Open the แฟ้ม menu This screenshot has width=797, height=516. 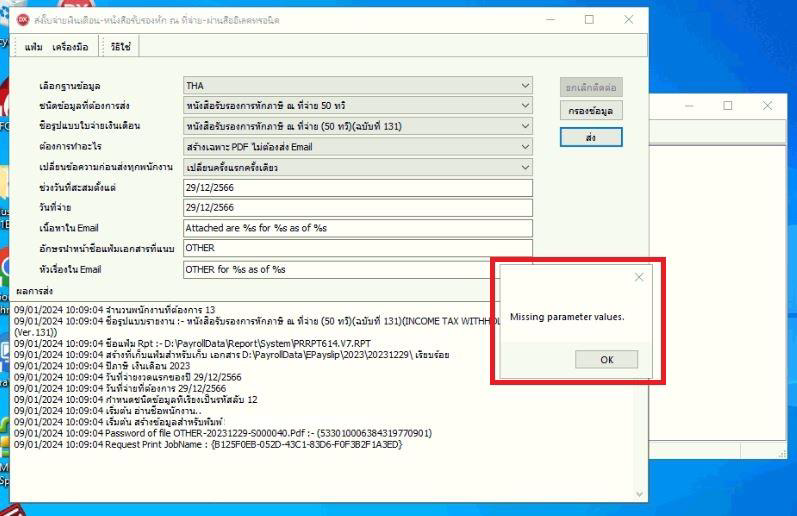point(34,47)
